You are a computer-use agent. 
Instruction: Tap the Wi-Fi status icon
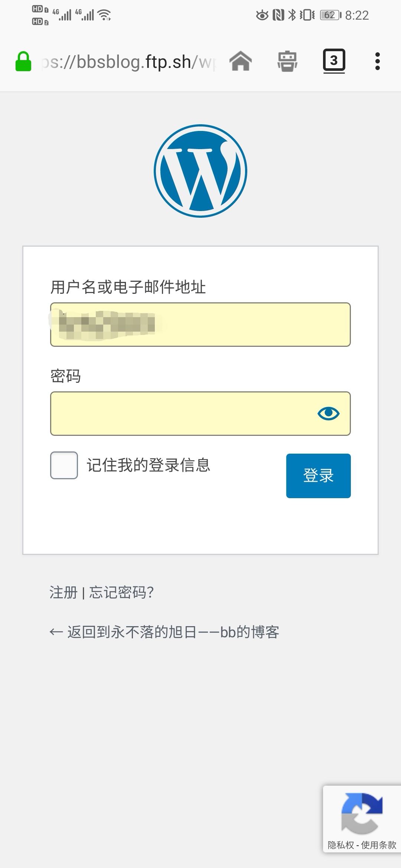tap(104, 15)
